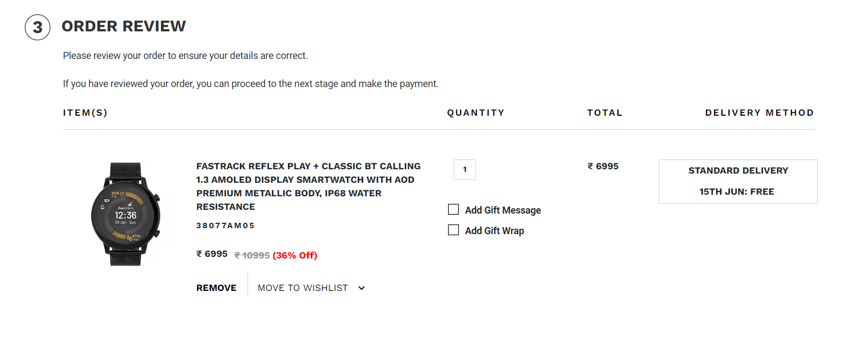Click the product code 38077AM05
Screen dimensions: 868x345
pos(225,225)
